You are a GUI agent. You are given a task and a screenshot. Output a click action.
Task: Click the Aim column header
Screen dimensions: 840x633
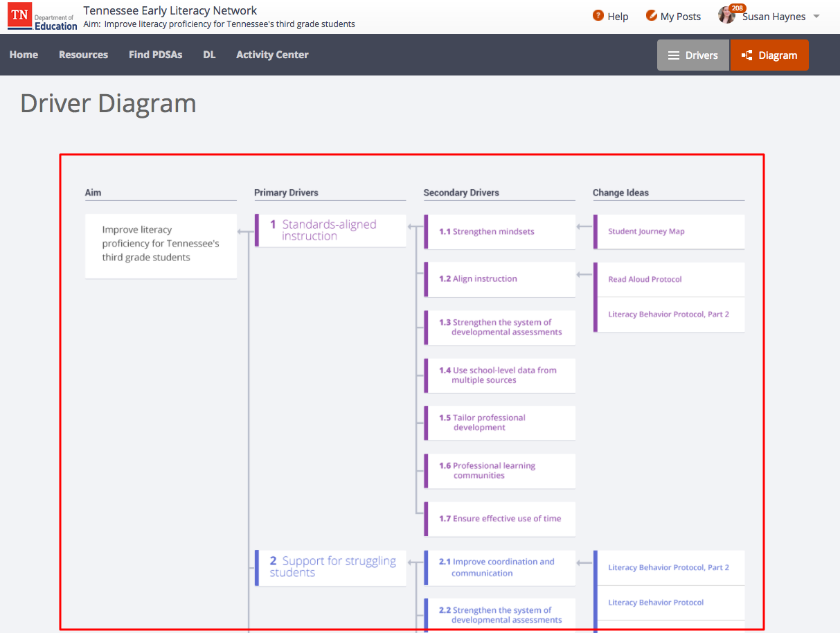(x=93, y=193)
